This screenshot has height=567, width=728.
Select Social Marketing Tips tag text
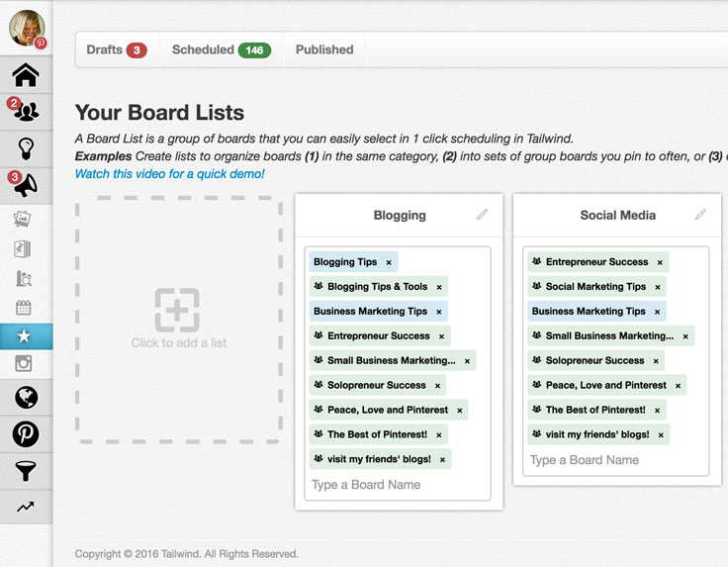[x=595, y=287]
